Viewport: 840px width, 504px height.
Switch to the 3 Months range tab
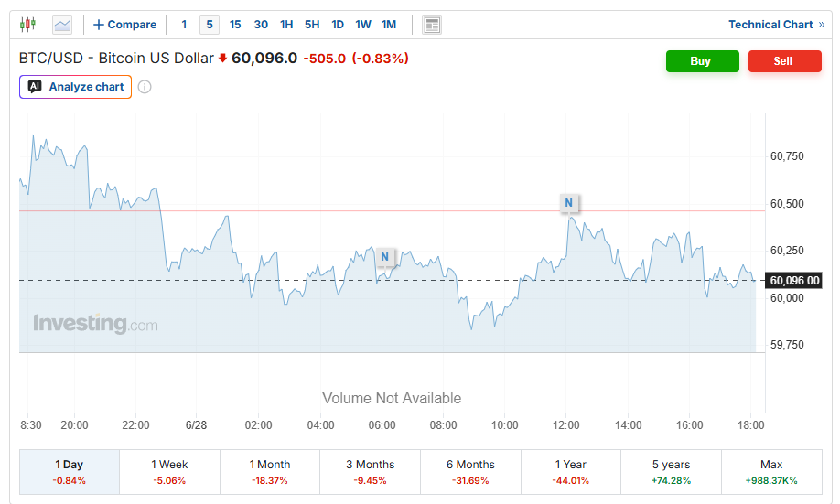(x=371, y=472)
